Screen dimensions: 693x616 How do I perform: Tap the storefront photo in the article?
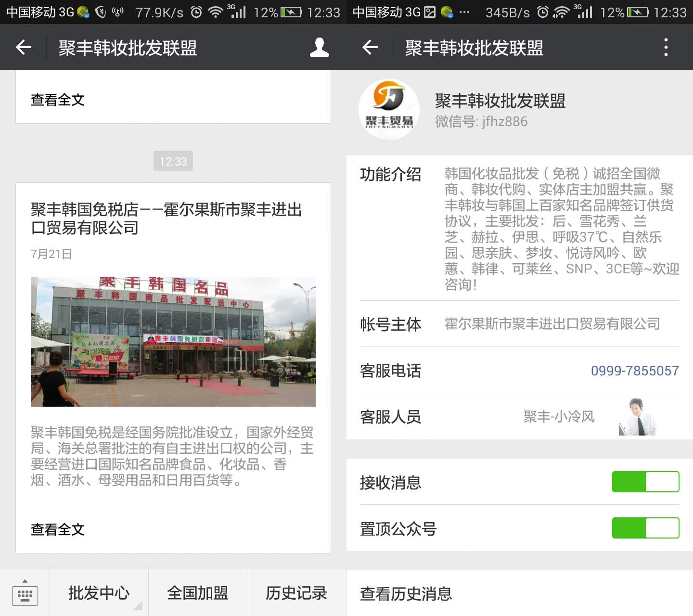tap(173, 342)
